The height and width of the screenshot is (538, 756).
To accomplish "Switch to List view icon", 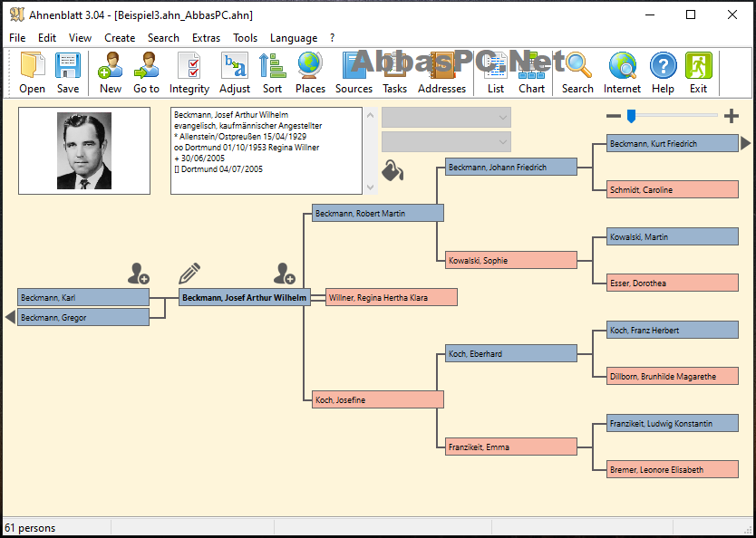I will (x=496, y=65).
